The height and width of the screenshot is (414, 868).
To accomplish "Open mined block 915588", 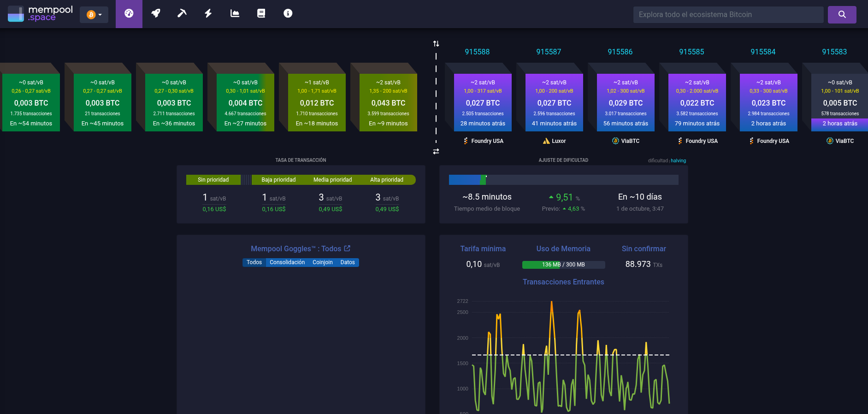I will (483, 102).
